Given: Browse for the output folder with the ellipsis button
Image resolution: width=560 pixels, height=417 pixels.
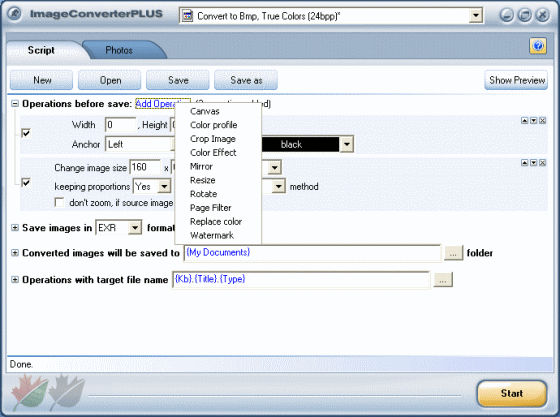Looking at the screenshot, I should click(453, 253).
